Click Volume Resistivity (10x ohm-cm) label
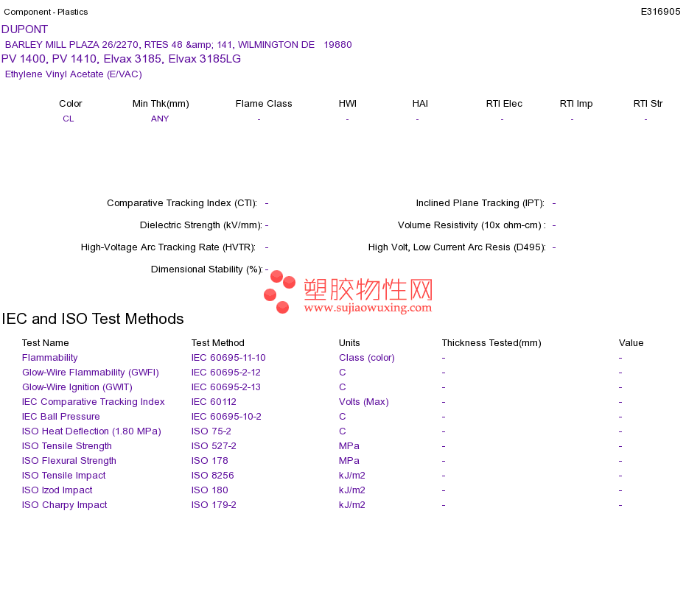Screen dimensions: 700x589 (x=472, y=225)
